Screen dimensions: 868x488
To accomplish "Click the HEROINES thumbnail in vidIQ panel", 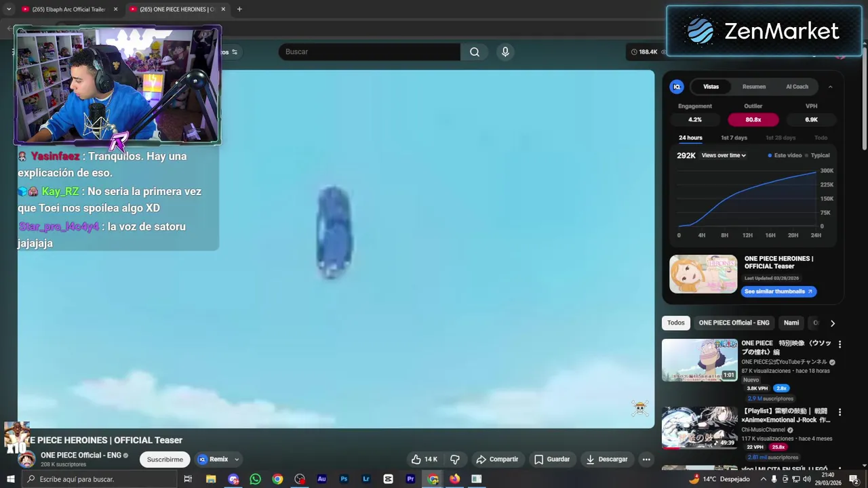I will [x=703, y=274].
